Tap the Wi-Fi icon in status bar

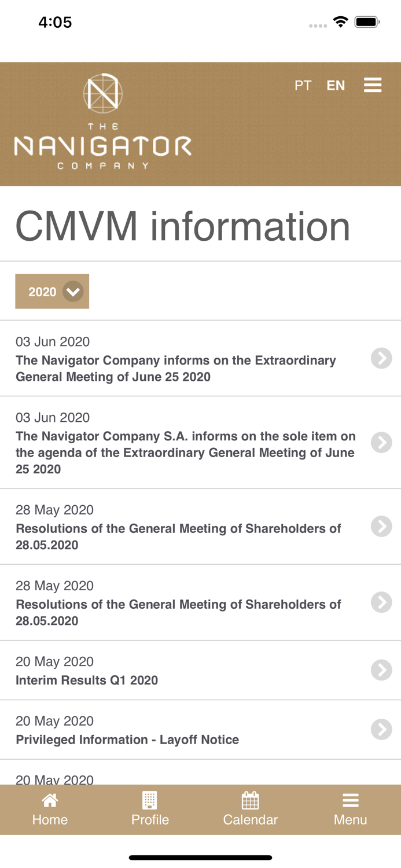(340, 21)
